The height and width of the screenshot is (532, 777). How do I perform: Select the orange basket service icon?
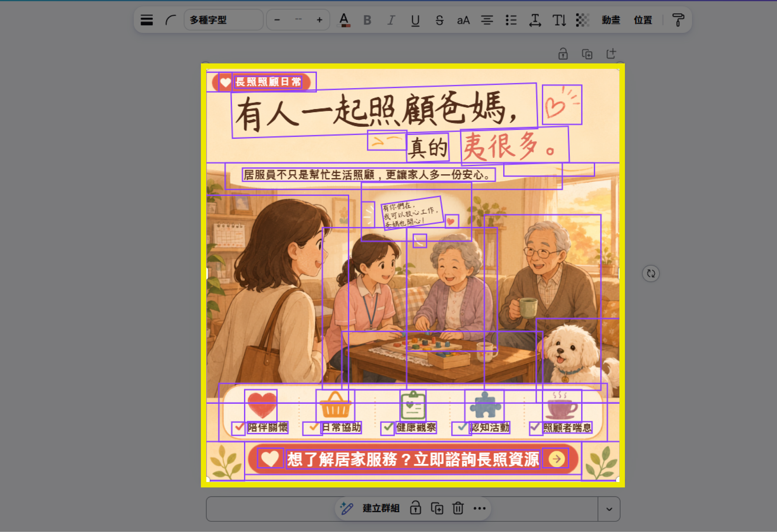(x=335, y=406)
